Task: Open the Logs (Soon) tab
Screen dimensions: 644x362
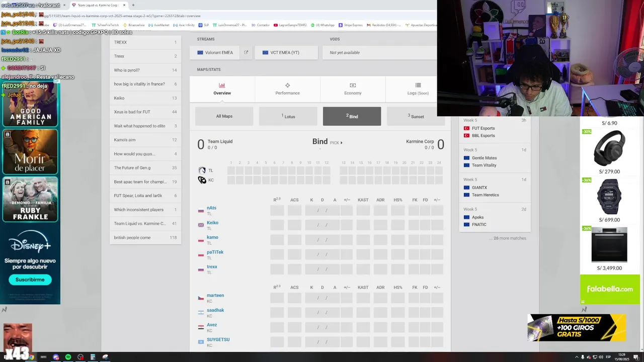Action: (x=418, y=88)
